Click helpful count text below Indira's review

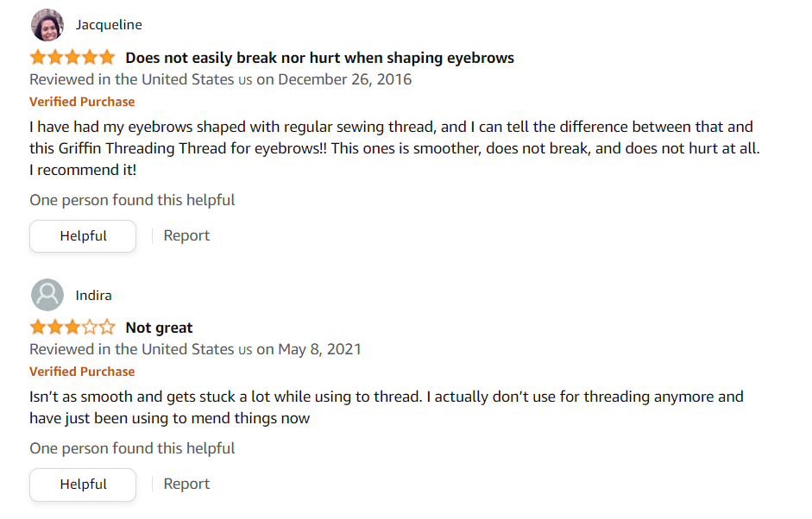point(132,448)
